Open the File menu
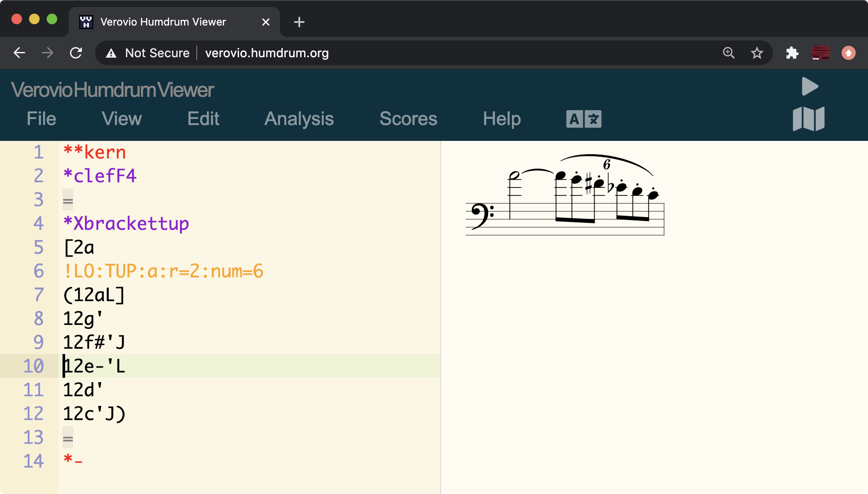868x494 pixels. 41,119
